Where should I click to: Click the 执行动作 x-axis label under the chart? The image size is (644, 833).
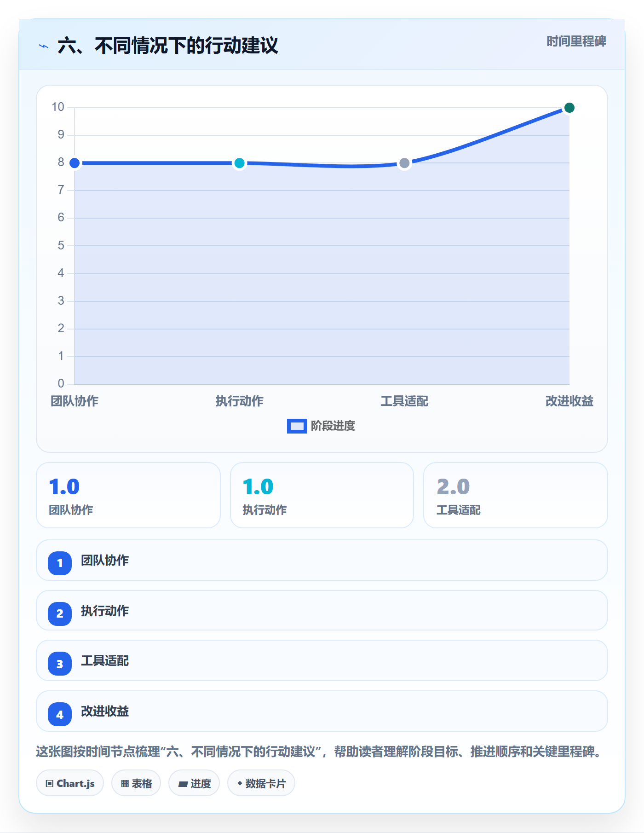(x=239, y=401)
